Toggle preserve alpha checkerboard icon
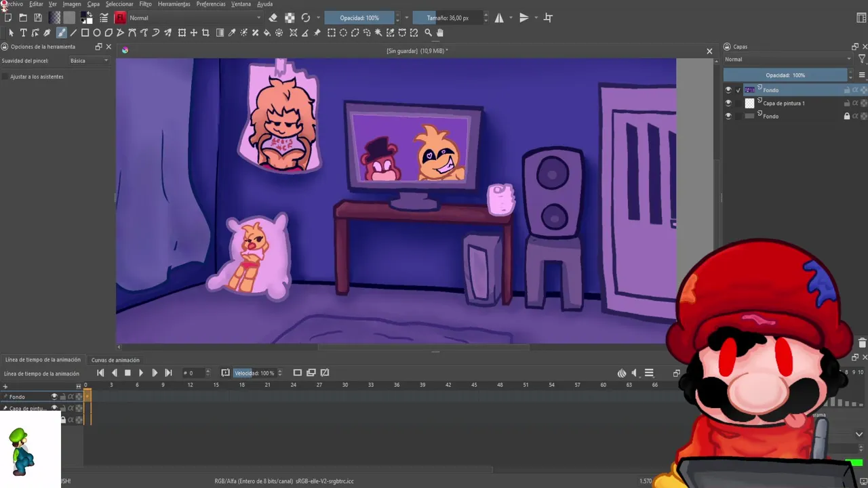 tap(290, 18)
